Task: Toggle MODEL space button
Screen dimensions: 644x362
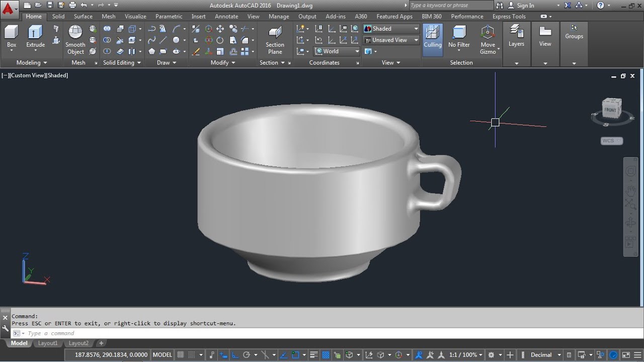Action: point(162,354)
